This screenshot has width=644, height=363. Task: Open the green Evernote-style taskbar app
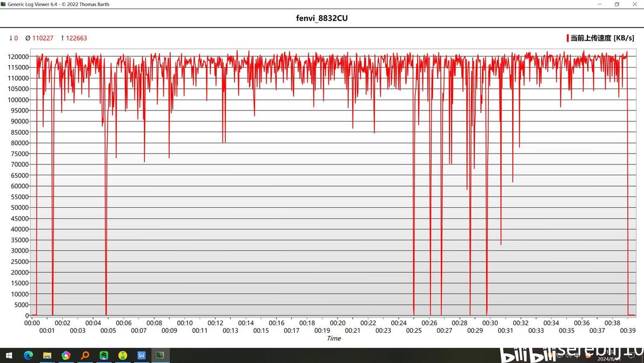104,355
